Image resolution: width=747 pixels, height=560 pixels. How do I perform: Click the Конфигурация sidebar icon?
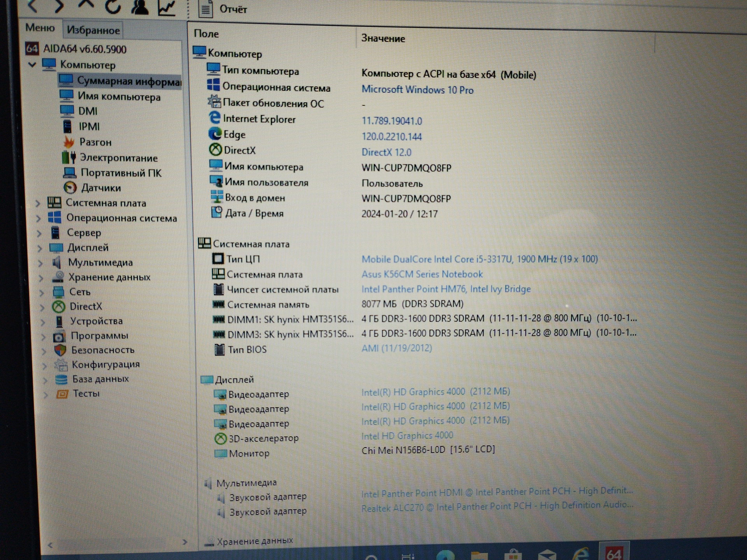(x=61, y=365)
